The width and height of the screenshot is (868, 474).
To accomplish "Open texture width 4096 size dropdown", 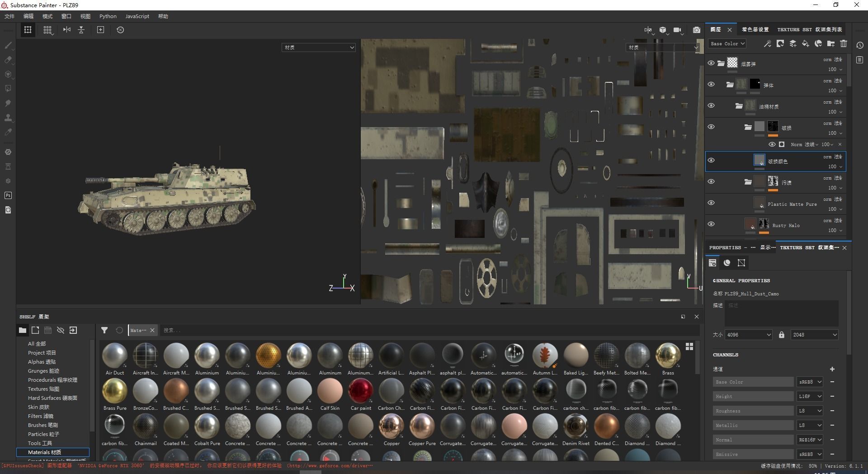I will tap(748, 335).
